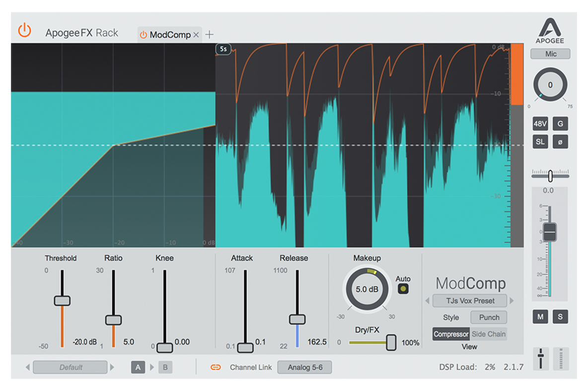Switch to Compressor view
Image resolution: width=587 pixels, height=392 pixels.
451,334
